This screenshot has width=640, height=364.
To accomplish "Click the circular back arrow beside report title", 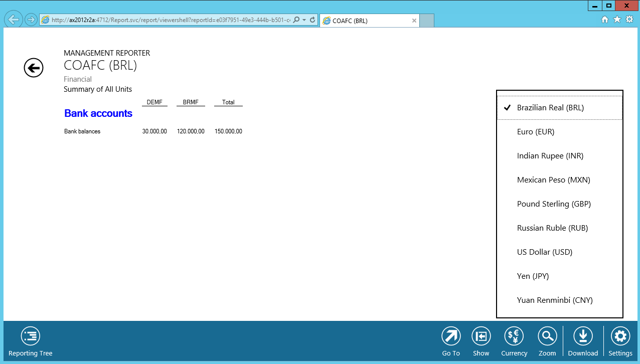I will [34, 68].
